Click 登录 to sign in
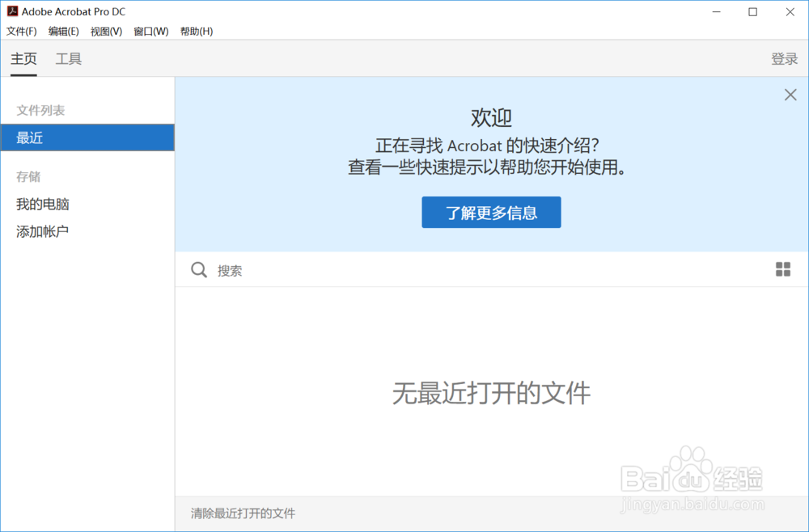This screenshot has width=809, height=532. click(784, 59)
